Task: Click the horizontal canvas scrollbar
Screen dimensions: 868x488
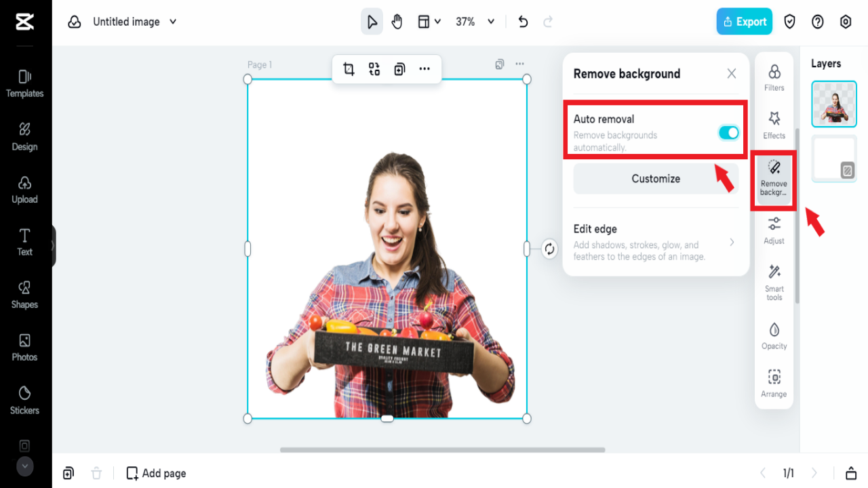Action: click(441, 449)
